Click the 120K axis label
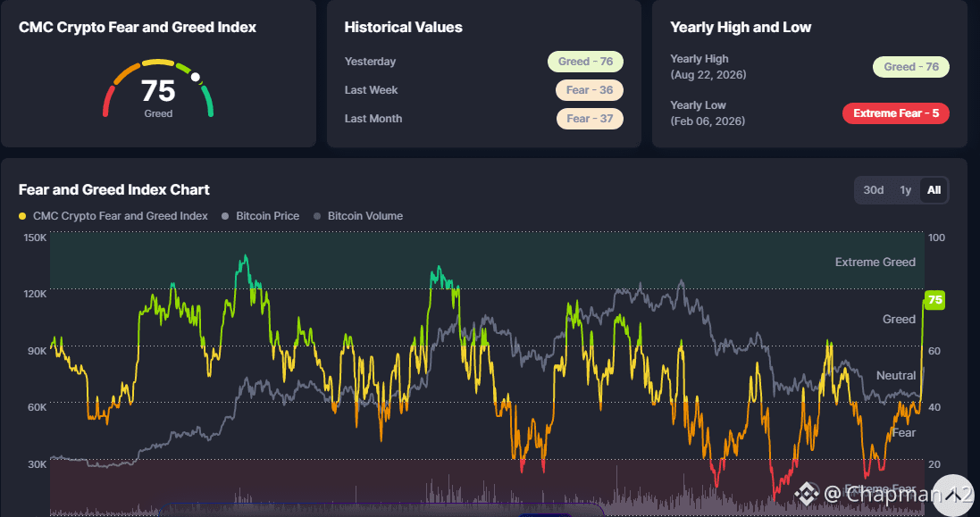 coord(35,294)
